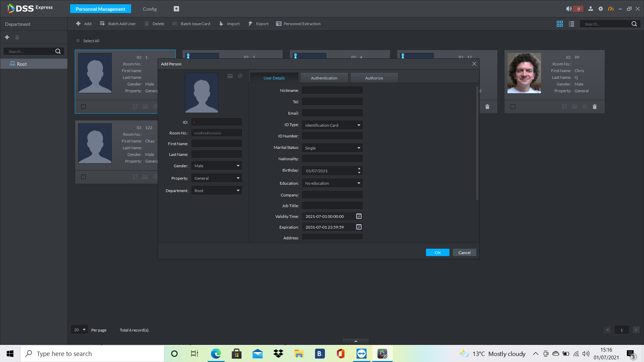Click the Cancel button
This screenshot has height=362, width=644.
coord(464,253)
